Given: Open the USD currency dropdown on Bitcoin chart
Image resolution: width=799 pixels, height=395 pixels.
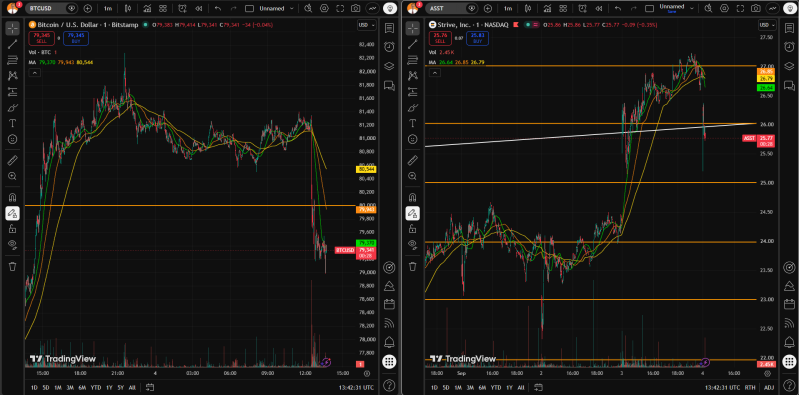Looking at the screenshot, I should tap(366, 25).
